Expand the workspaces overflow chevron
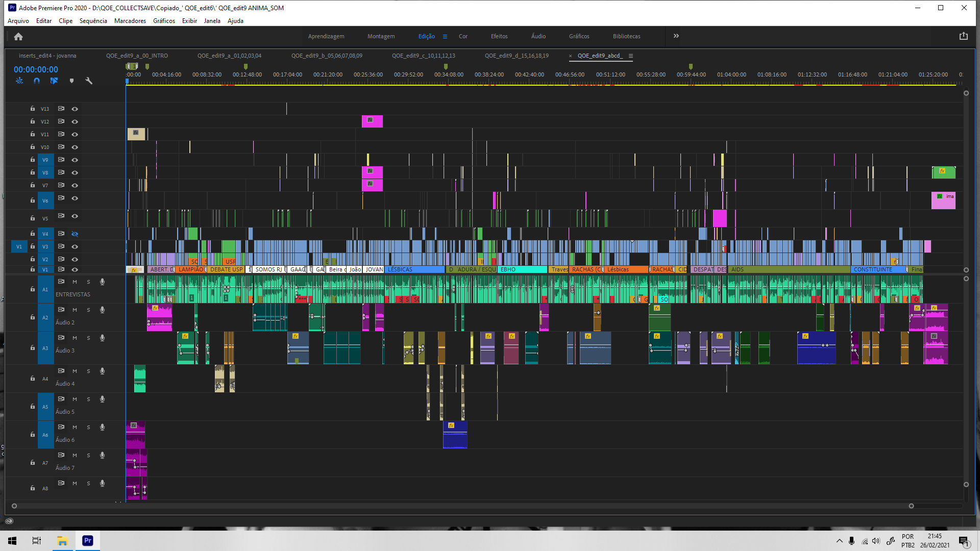The image size is (980, 551). [676, 36]
